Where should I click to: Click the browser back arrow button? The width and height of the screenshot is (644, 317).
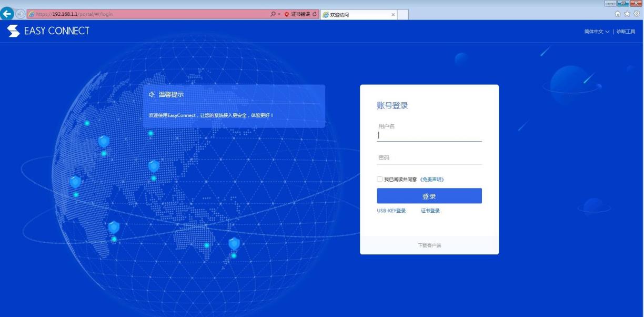tap(8, 14)
